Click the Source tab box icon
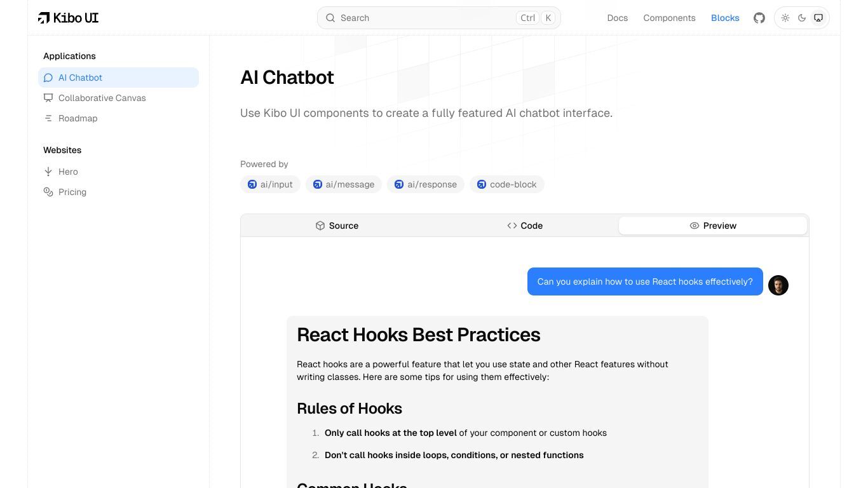 320,226
